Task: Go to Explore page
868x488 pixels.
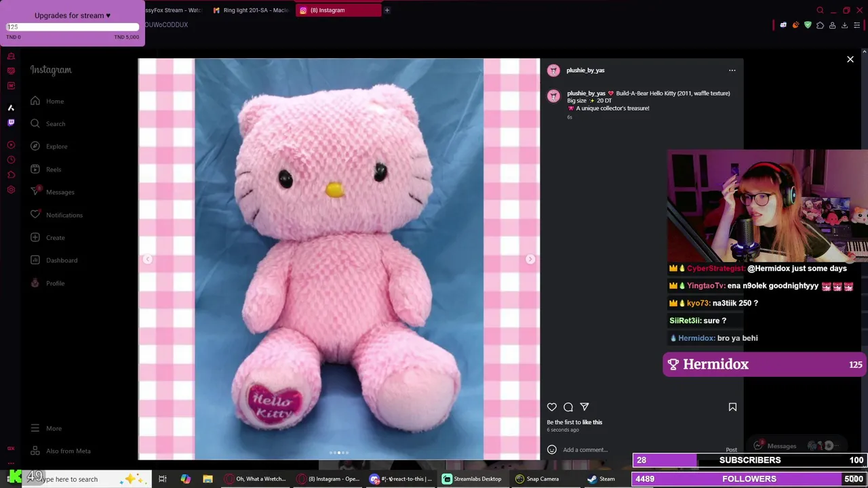Action: (48, 146)
